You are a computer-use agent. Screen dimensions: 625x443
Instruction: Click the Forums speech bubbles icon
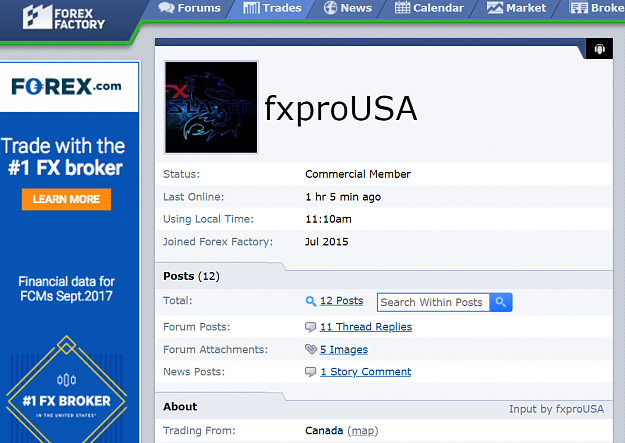(x=166, y=8)
